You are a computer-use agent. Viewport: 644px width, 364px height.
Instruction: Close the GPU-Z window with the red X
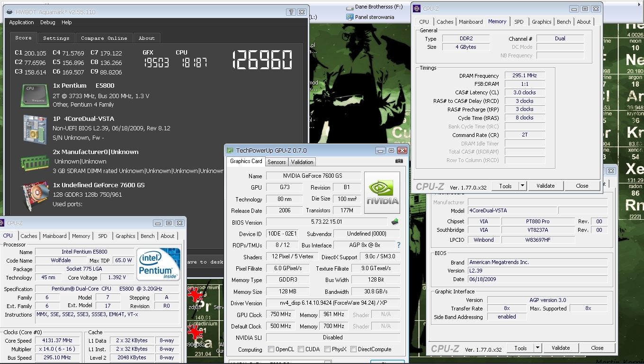(402, 150)
